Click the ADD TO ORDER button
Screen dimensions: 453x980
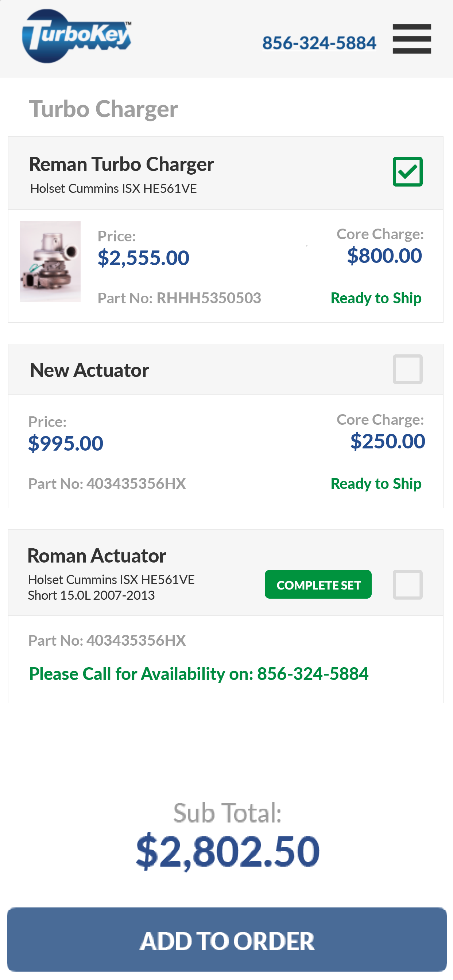point(227,939)
